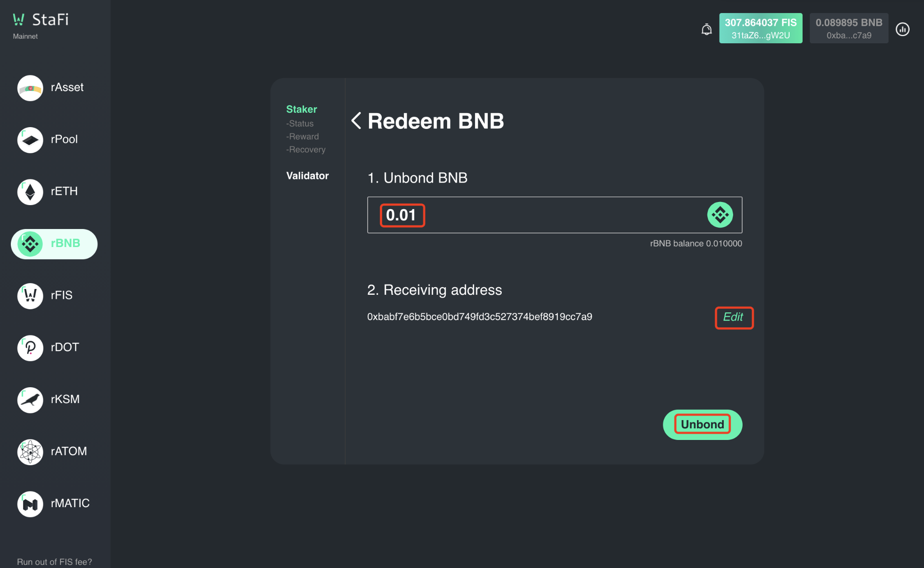Click the rFIS sidebar icon
The height and width of the screenshot is (568, 924).
(x=30, y=296)
